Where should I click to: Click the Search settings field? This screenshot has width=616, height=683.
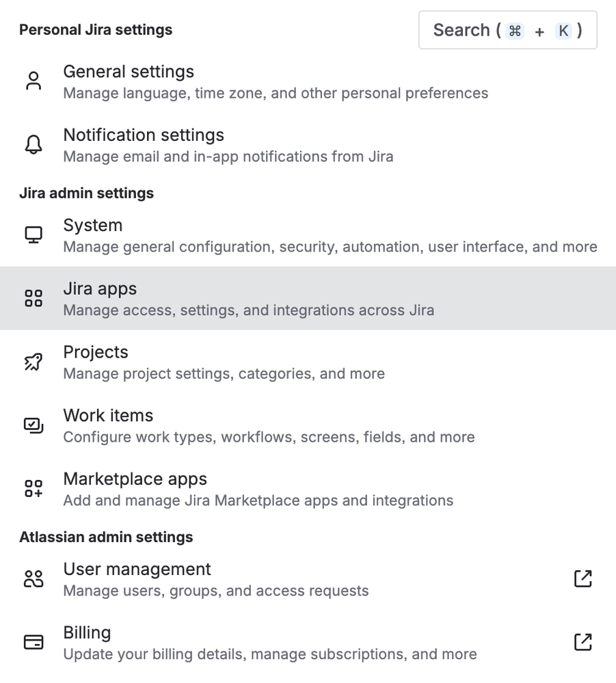(x=507, y=30)
